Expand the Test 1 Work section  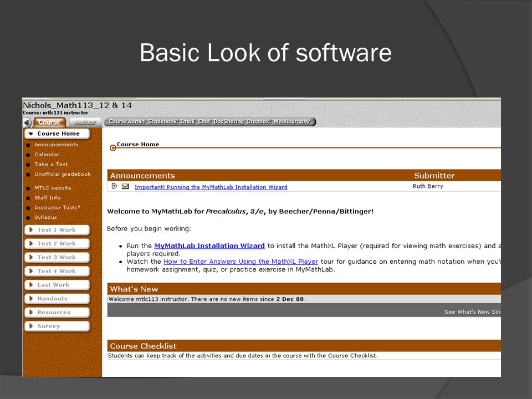57,230
